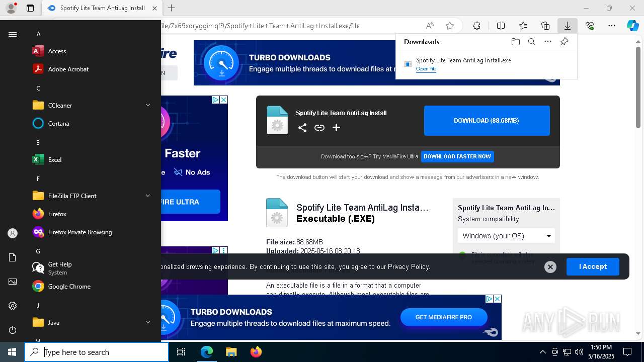Screen dimensions: 644x362
Task: Open Settings gear in Start sidebar
Action: coord(13,306)
